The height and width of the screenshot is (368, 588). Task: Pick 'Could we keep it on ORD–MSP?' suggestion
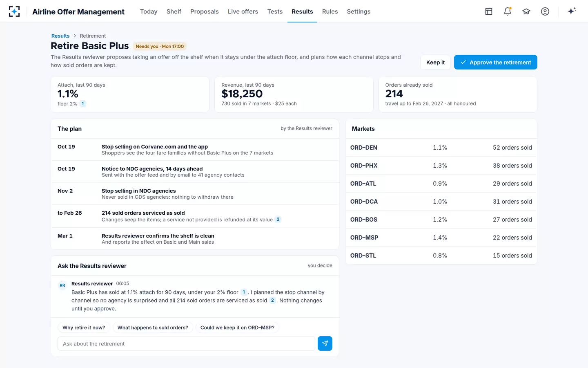237,328
